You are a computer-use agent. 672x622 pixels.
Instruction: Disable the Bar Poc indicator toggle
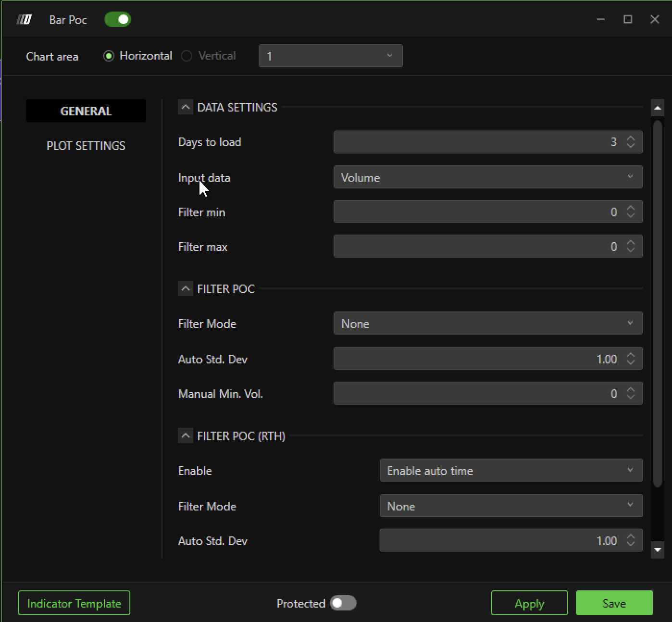point(117,20)
